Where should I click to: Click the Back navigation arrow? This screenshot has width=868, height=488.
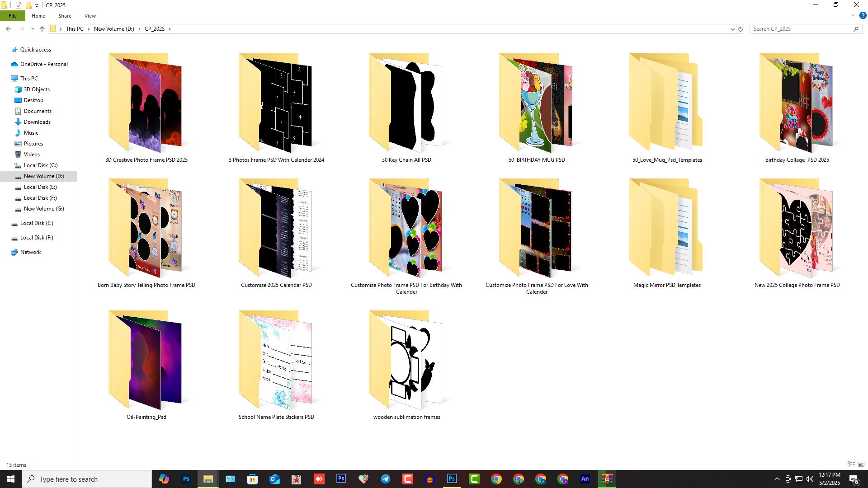9,29
